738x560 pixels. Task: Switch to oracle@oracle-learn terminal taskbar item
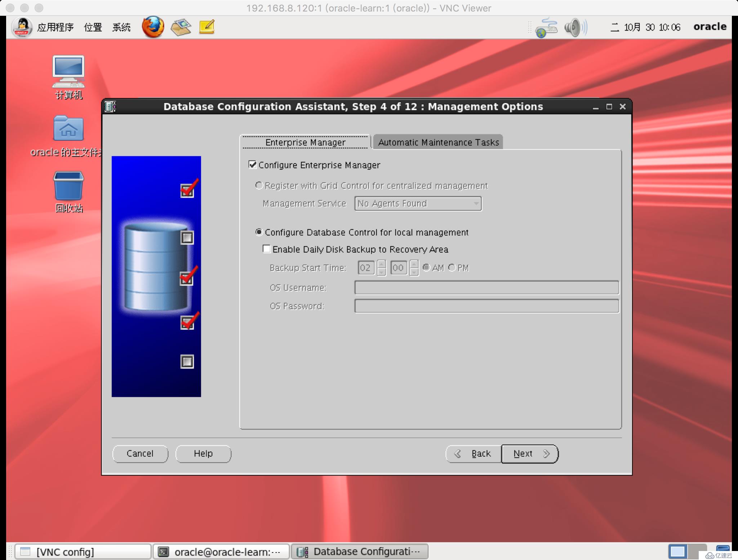(x=222, y=552)
